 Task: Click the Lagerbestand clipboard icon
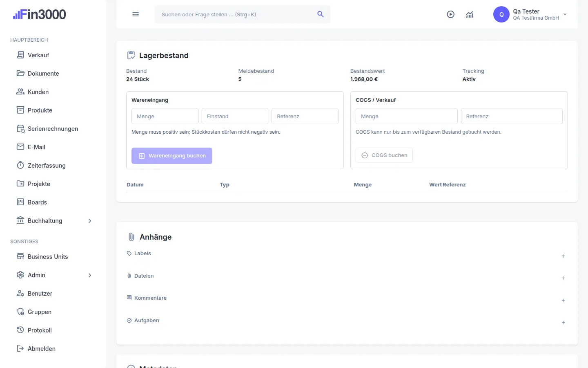pos(131,55)
